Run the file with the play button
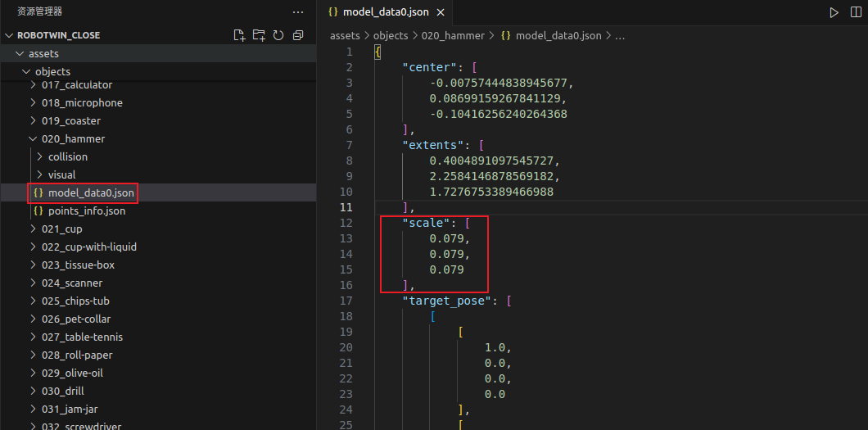868x430 pixels. (x=834, y=12)
